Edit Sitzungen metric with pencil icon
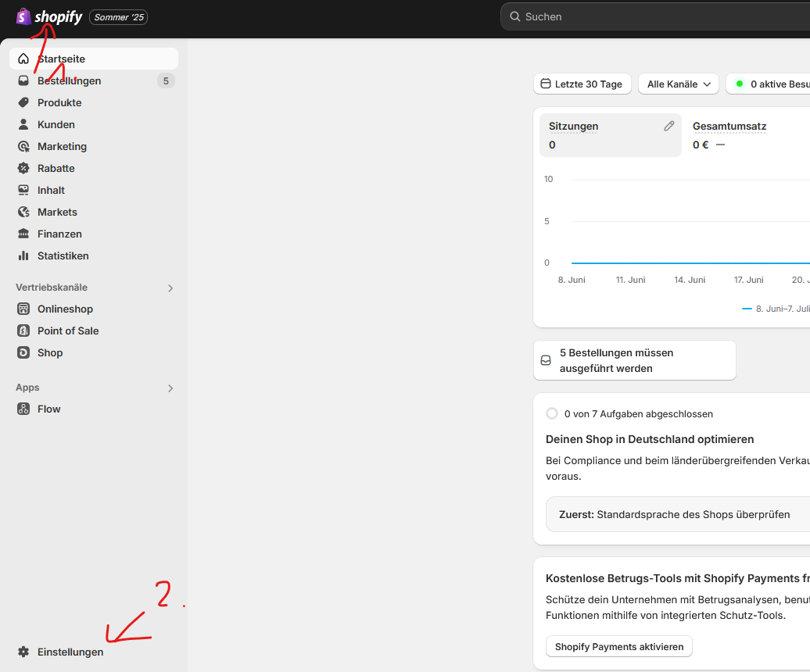This screenshot has width=810, height=672. [x=668, y=126]
